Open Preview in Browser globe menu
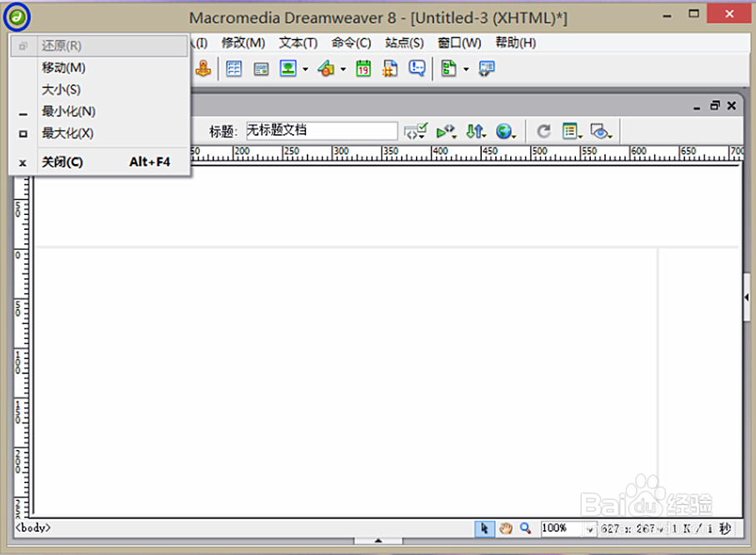This screenshot has height=555, width=756. (x=506, y=131)
